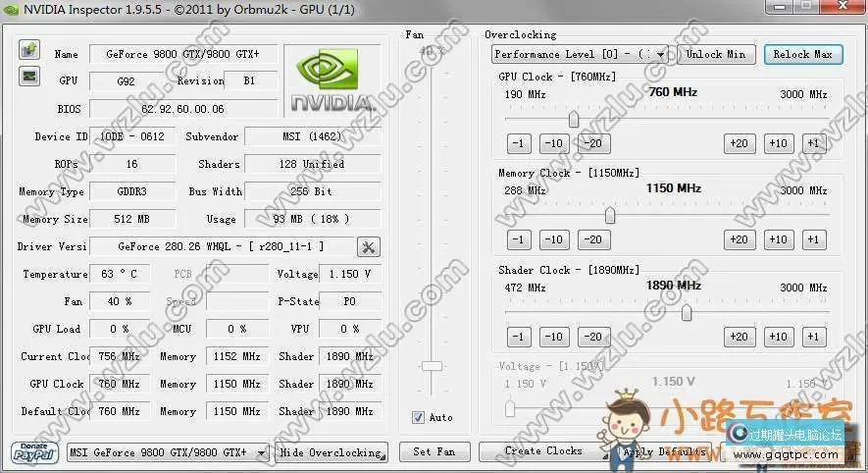Click the NVIDIA logo image
Viewport: 868px width, 473px height.
[332, 80]
